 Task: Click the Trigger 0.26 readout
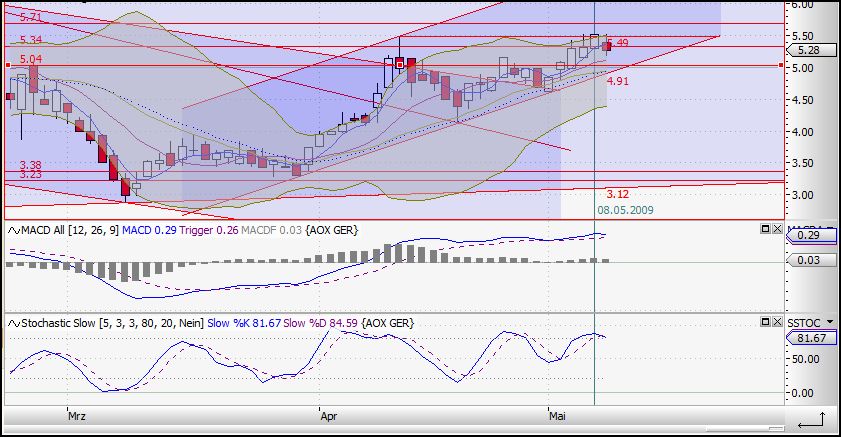(x=209, y=231)
